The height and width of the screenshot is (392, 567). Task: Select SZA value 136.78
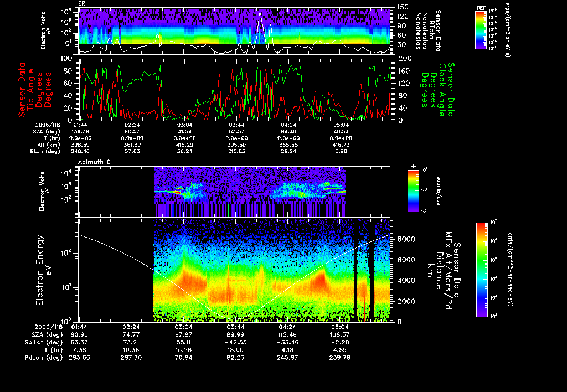(x=81, y=132)
